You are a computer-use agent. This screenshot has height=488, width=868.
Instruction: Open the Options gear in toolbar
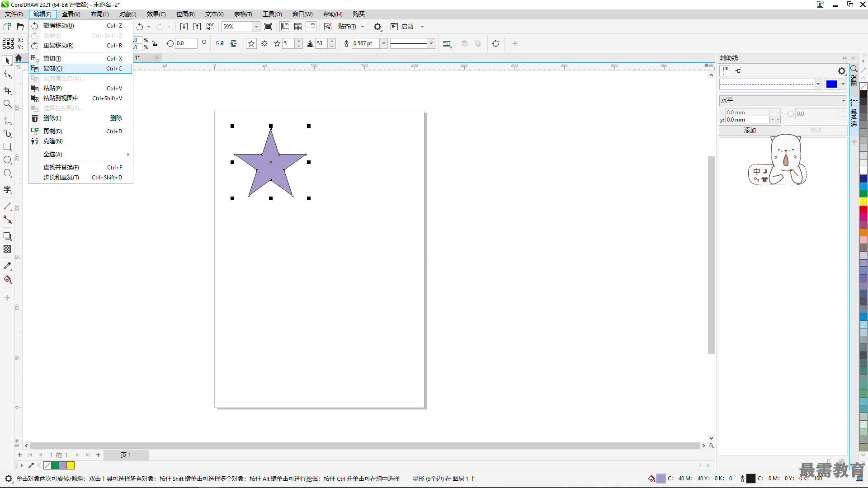point(378,27)
